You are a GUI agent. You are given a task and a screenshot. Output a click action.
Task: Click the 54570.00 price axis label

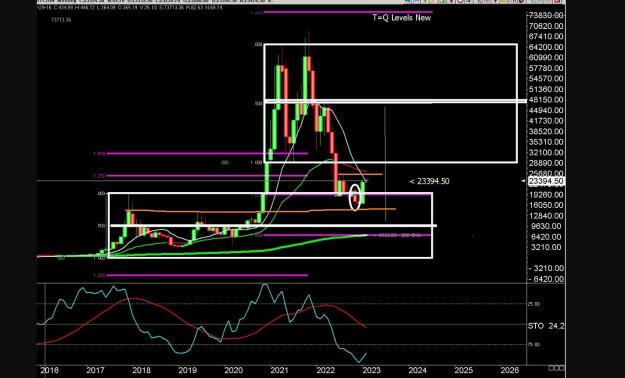click(x=546, y=79)
